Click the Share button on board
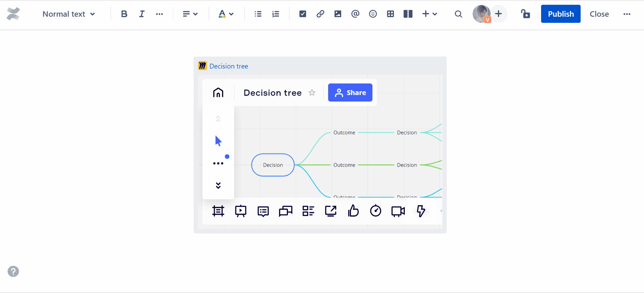Screen dimensions: 644x293 coord(350,93)
